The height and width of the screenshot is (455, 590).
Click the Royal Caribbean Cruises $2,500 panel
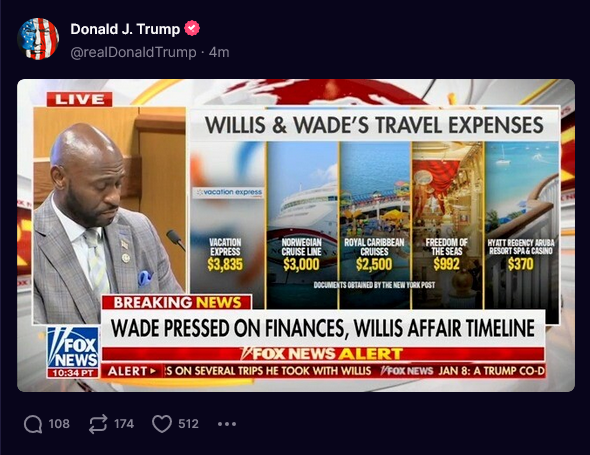[x=375, y=225]
